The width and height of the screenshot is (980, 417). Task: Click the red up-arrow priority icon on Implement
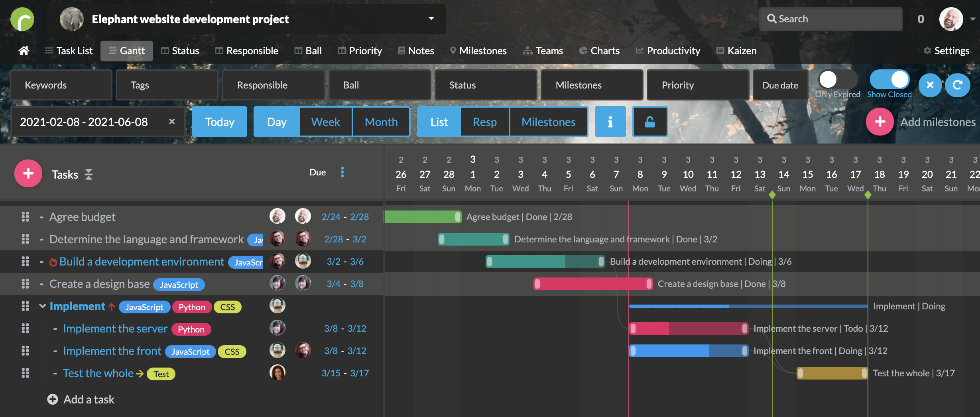112,307
